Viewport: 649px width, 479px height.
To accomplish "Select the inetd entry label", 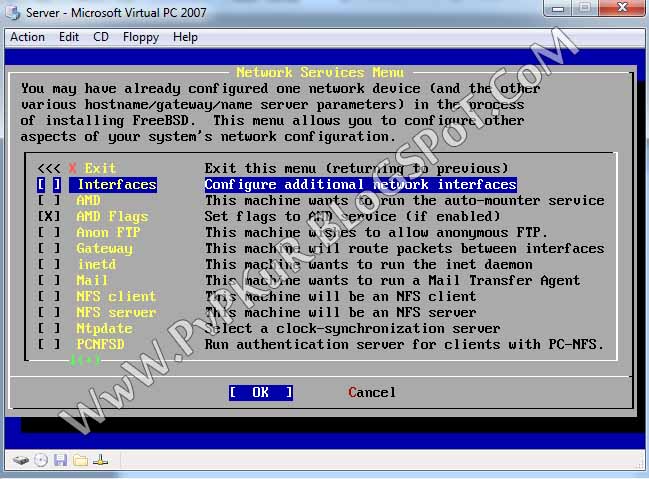I will 97,265.
